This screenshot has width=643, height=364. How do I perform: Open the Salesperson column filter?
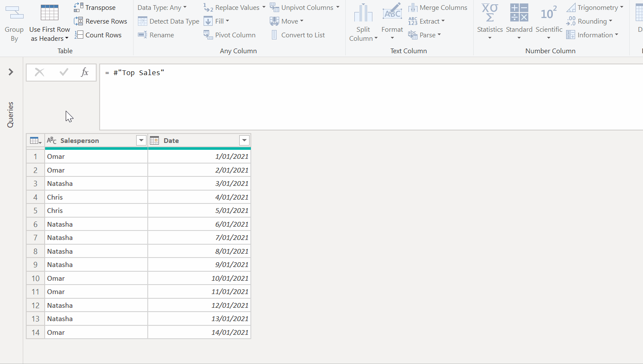141,140
